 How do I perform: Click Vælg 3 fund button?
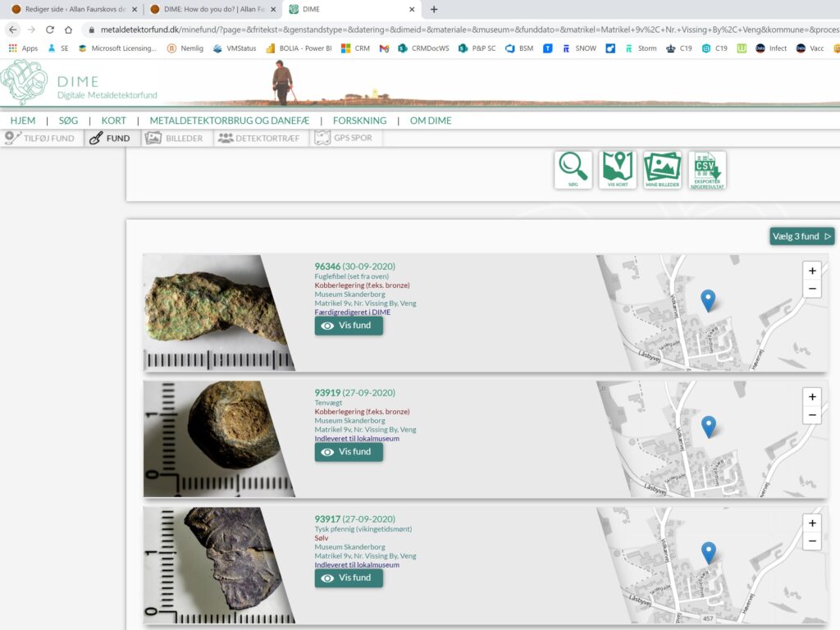[801, 236]
